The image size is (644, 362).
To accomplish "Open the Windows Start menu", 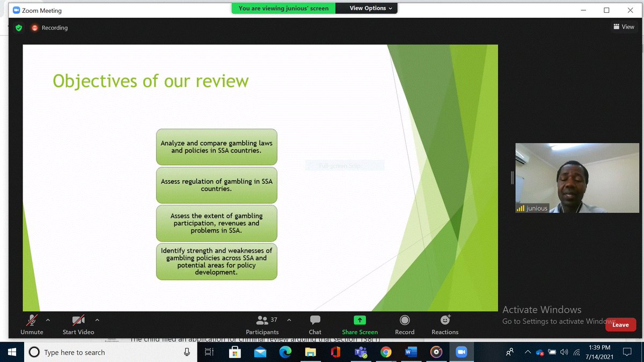I will 12,352.
